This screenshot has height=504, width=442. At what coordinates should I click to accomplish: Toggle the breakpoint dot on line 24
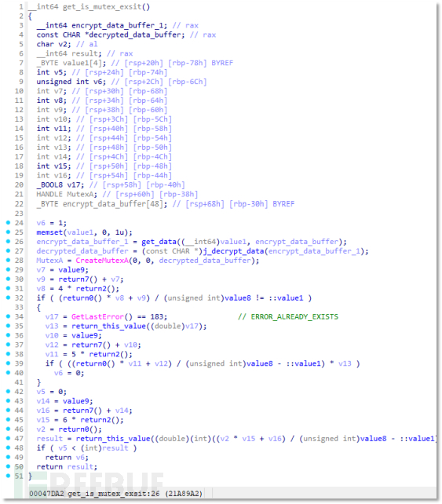[8, 222]
